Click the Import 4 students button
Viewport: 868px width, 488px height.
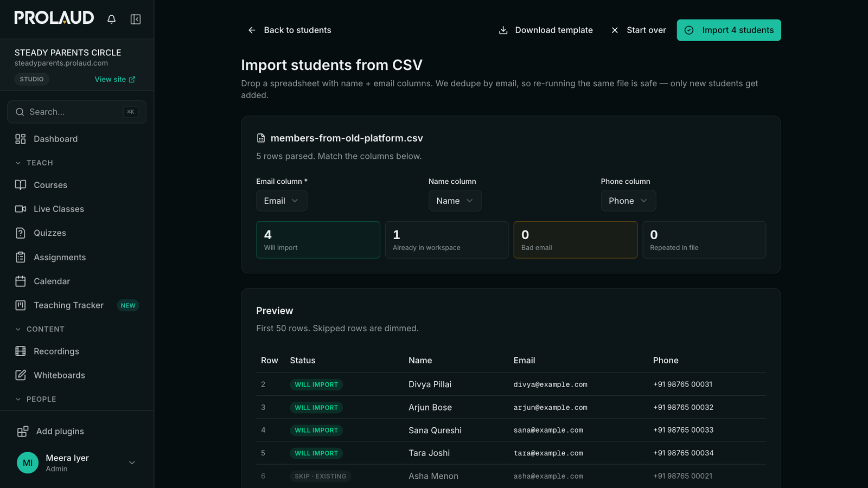729,30
